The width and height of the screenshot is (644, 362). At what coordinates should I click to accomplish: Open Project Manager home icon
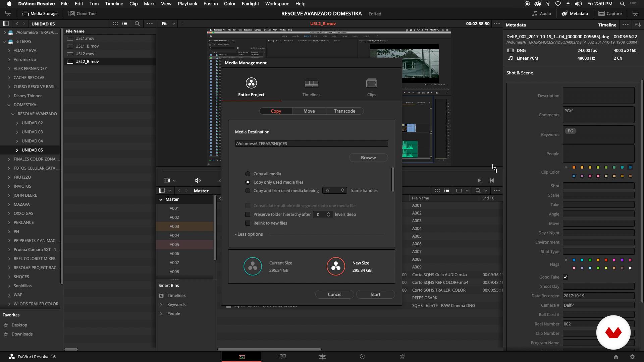click(616, 357)
